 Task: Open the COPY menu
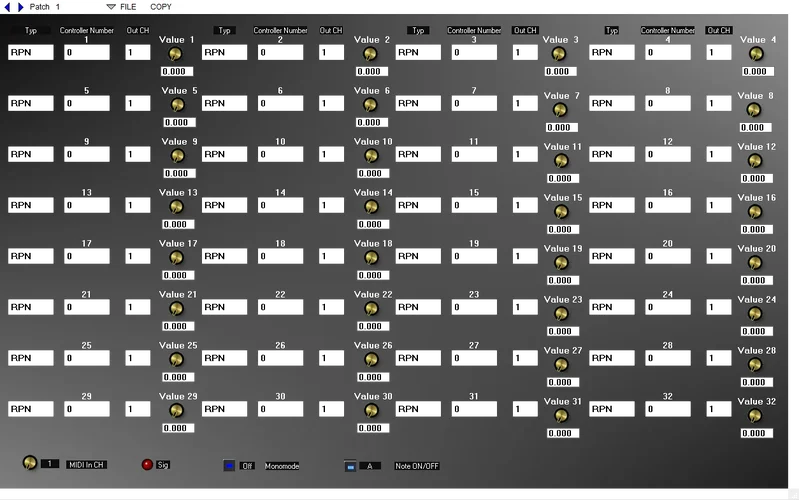[161, 7]
